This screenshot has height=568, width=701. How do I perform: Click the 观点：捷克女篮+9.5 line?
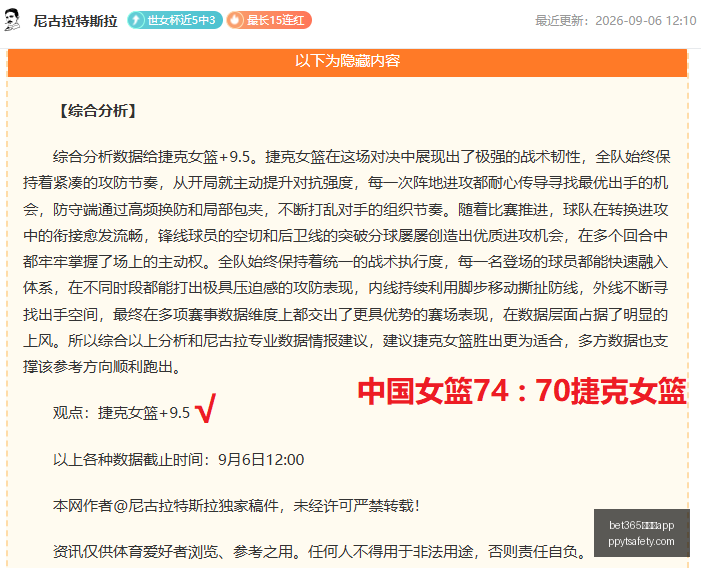click(x=121, y=412)
